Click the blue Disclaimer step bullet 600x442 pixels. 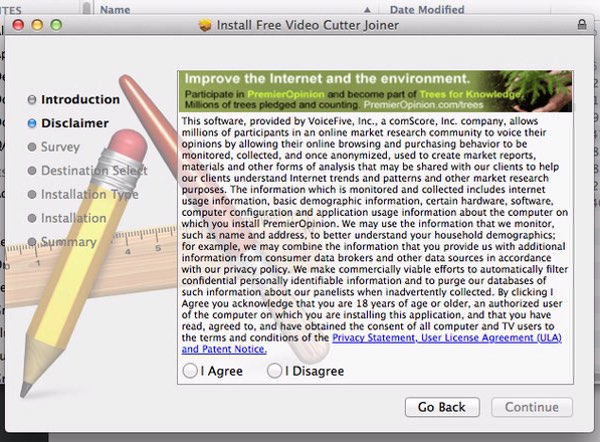click(32, 124)
